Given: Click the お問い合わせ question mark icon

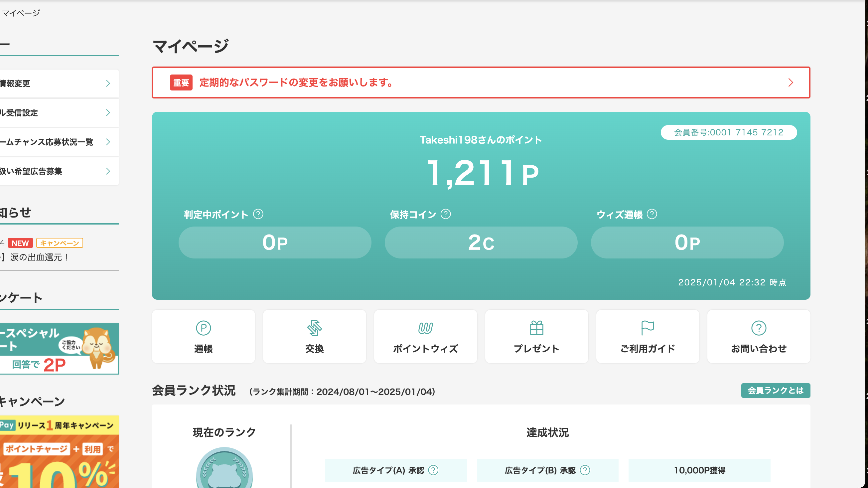Looking at the screenshot, I should [759, 328].
